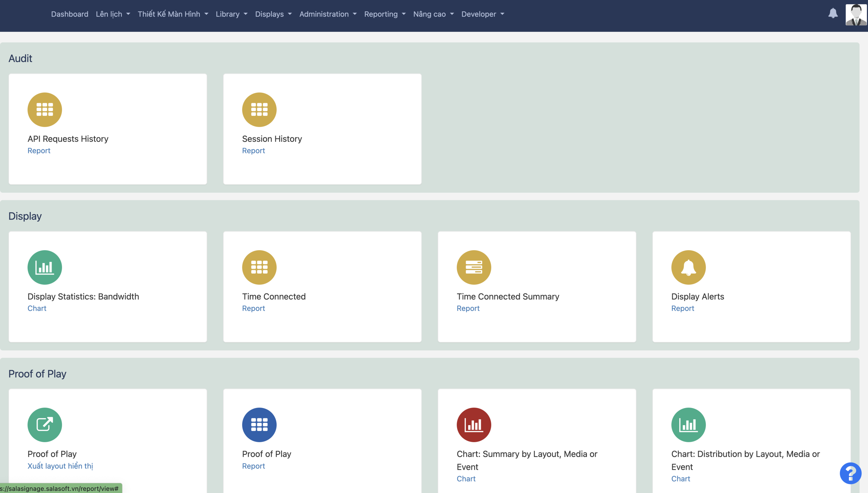Click the Time Connected Summary icon
The image size is (868, 493).
click(x=474, y=267)
